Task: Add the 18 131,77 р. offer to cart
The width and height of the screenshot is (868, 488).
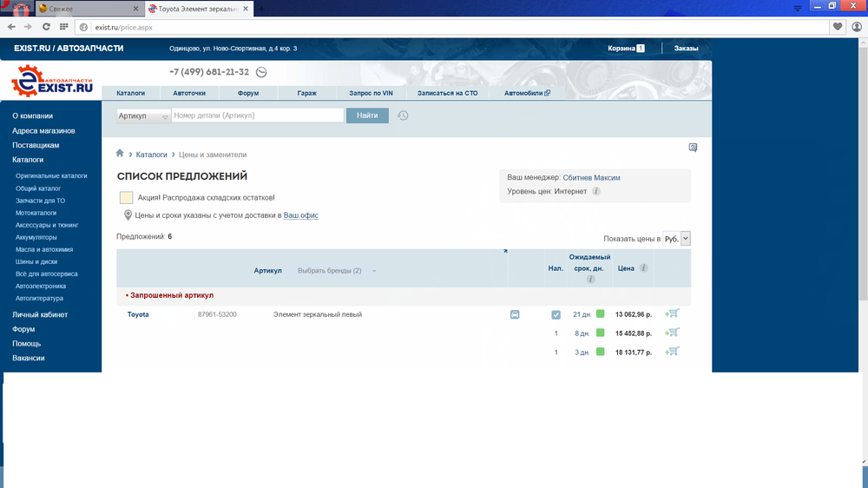Action: [x=672, y=352]
